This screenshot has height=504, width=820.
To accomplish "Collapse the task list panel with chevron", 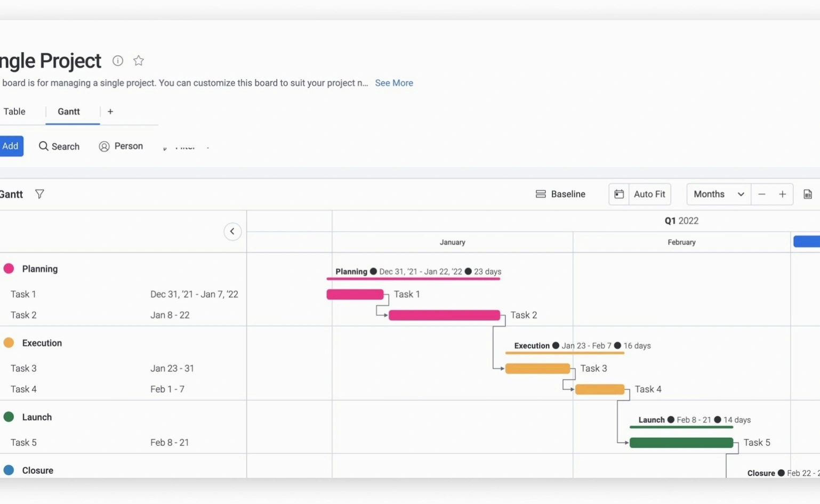I will point(232,231).
